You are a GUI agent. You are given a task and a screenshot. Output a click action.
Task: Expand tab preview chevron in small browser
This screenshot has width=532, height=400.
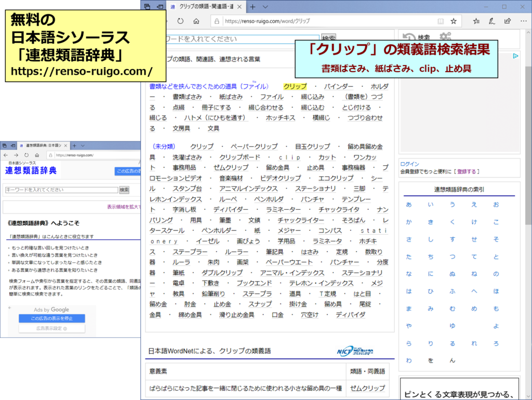(83, 146)
